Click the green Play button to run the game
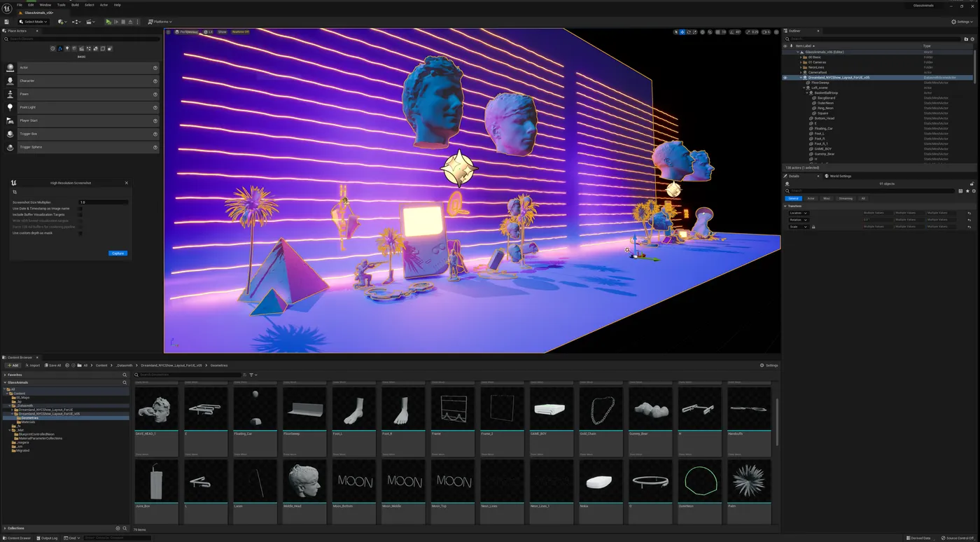980x542 pixels. pyautogui.click(x=108, y=22)
